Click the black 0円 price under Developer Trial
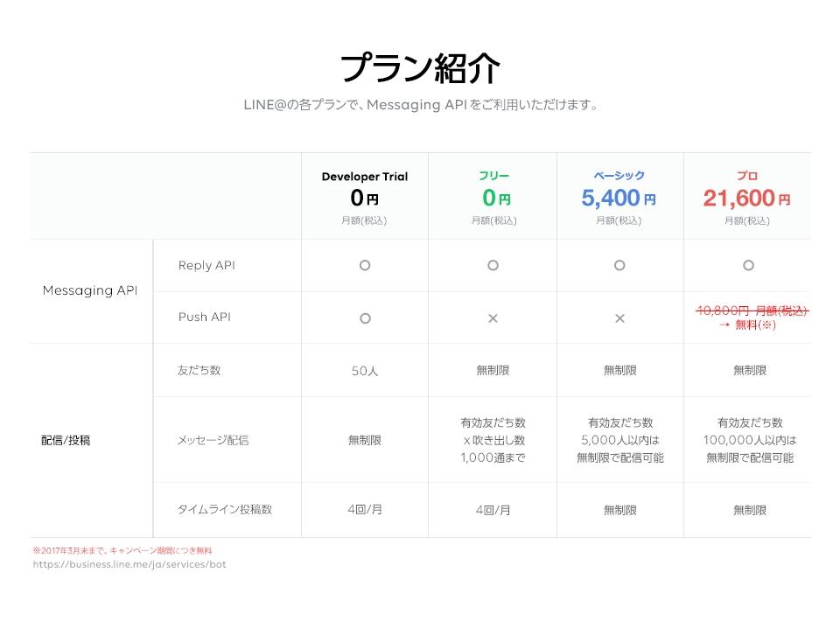Screen dimensions: 840x621 click(x=365, y=198)
